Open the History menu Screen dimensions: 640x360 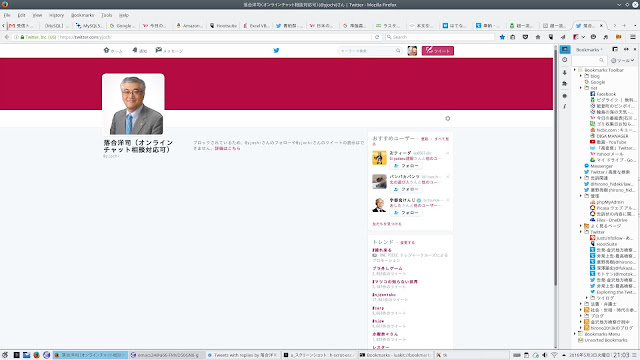56,15
